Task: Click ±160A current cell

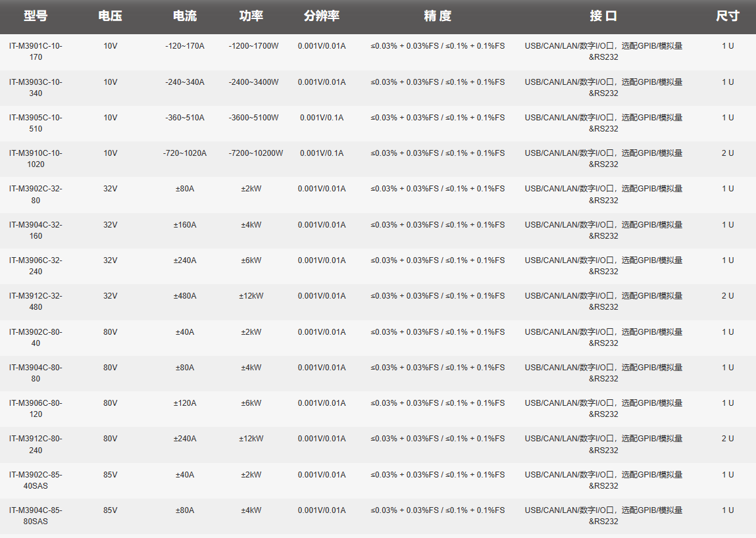Action: pos(185,225)
